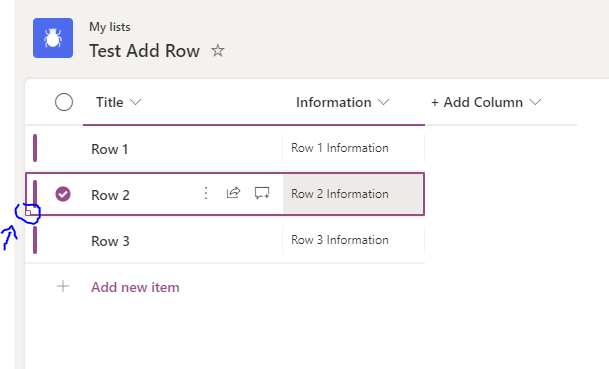Expand the Title column dropdown chevron
This screenshot has width=609, height=369.
click(x=136, y=102)
